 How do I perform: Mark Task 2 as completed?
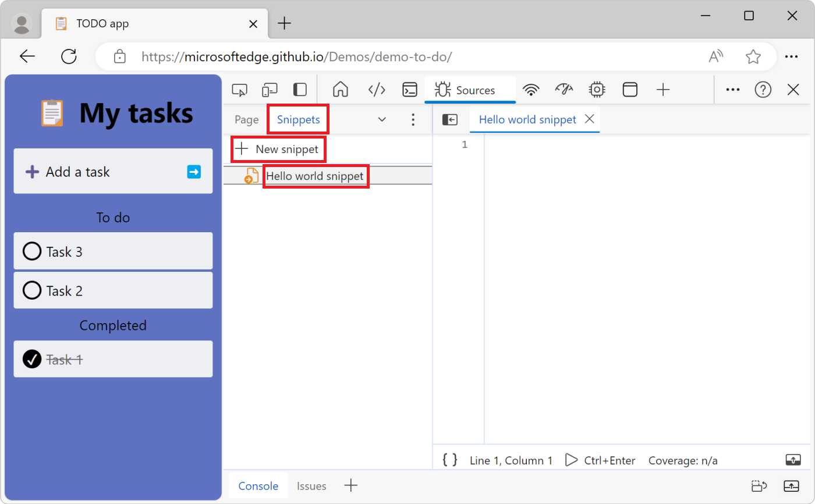(32, 290)
